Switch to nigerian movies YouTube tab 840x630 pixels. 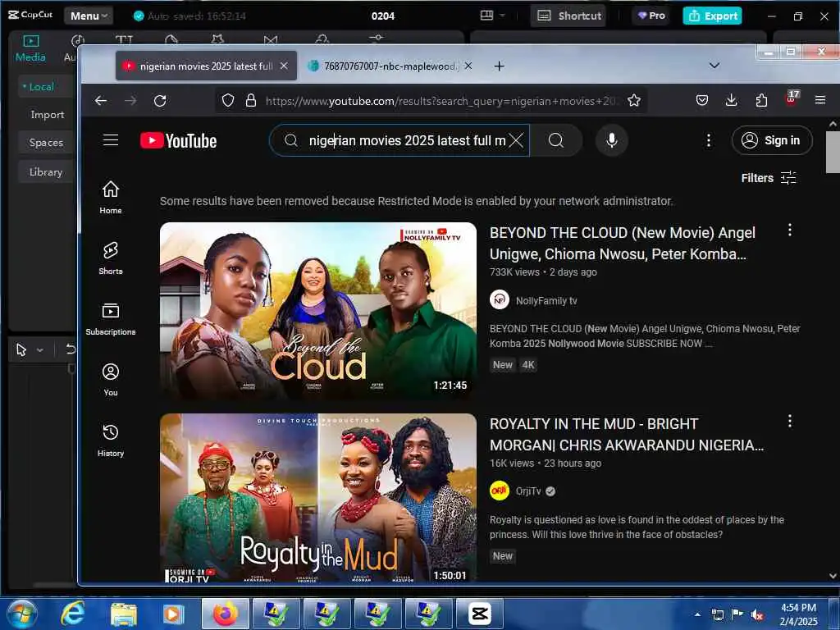point(206,66)
